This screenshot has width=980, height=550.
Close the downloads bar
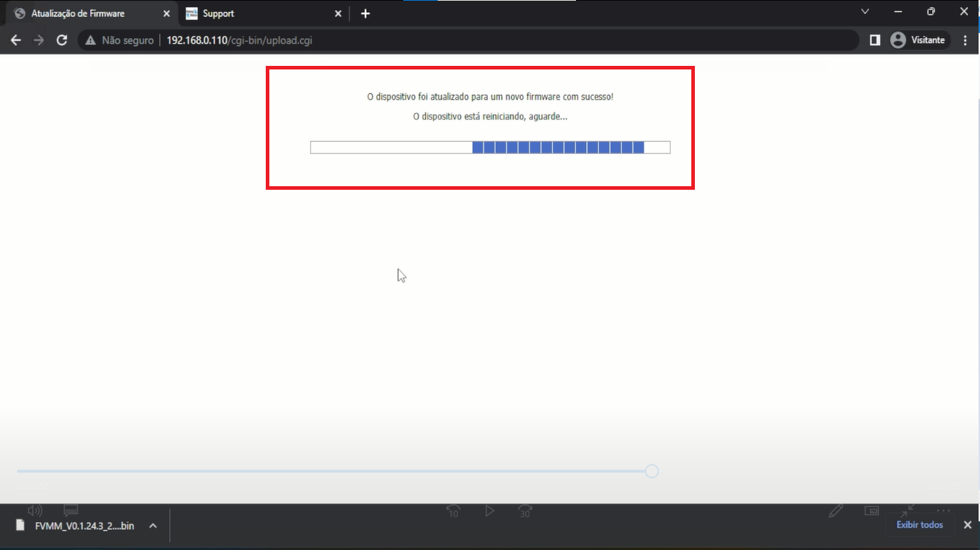967,525
